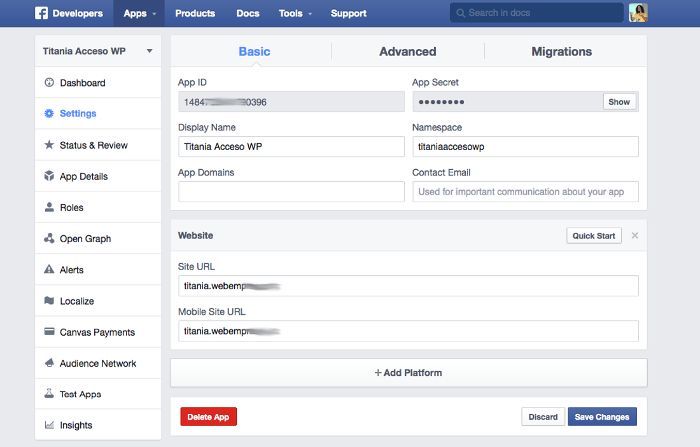Image resolution: width=700 pixels, height=447 pixels.
Task: Open the Apps dropdown menu
Action: pyautogui.click(x=139, y=13)
